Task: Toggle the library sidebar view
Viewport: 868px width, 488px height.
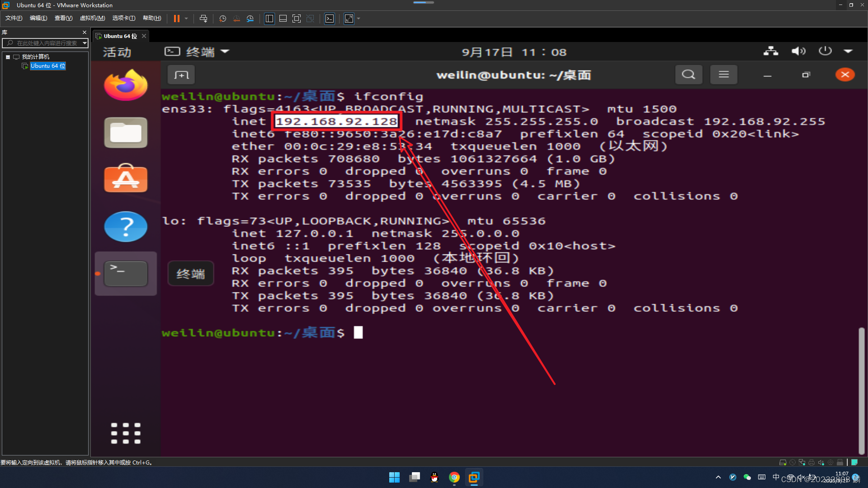Action: point(269,19)
